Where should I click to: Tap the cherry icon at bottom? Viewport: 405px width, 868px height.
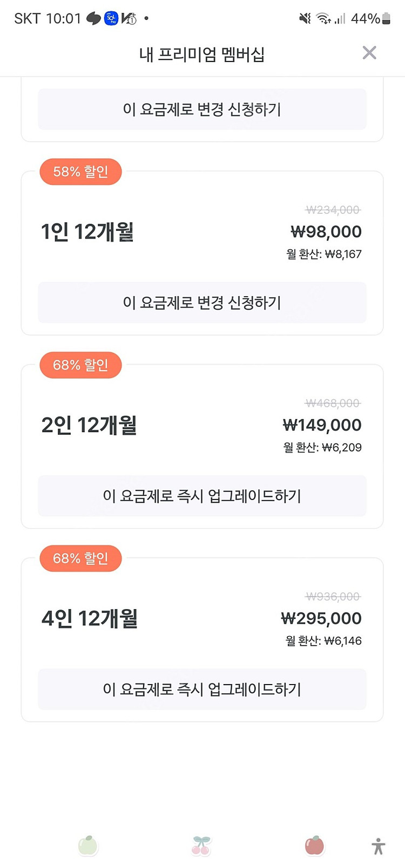coord(201,845)
